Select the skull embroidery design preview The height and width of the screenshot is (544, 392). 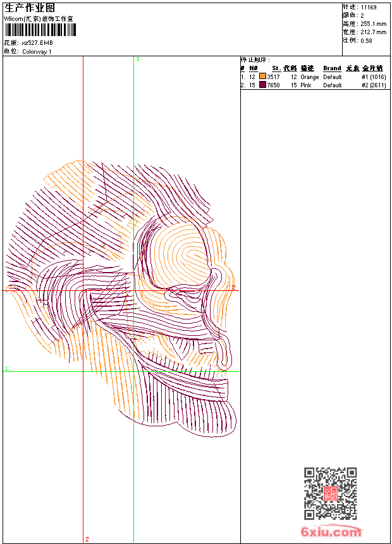(120, 297)
